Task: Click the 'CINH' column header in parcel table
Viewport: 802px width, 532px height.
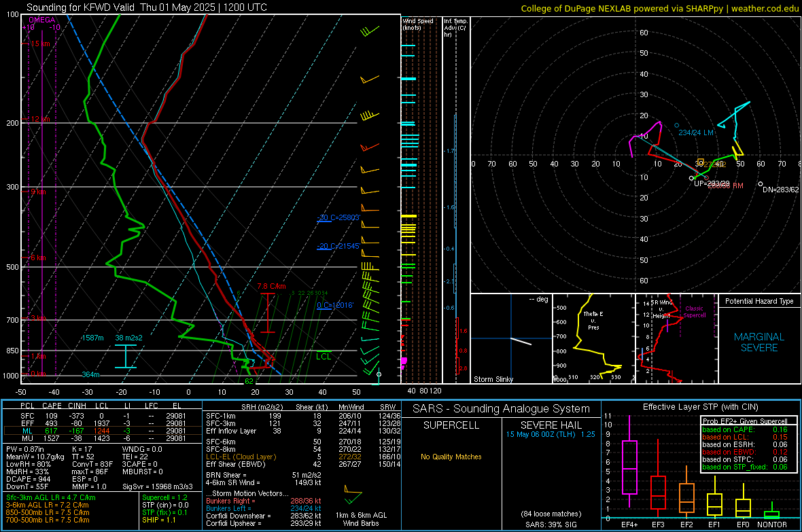Action: click(x=77, y=406)
